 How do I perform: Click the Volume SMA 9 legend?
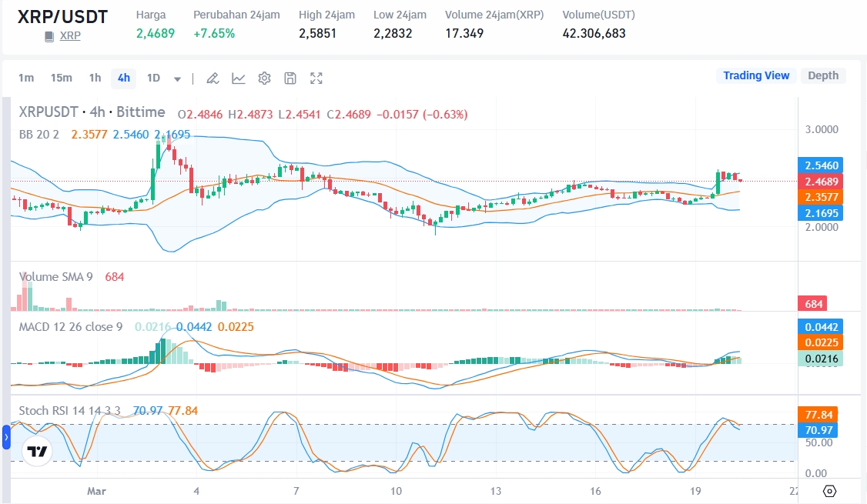55,277
